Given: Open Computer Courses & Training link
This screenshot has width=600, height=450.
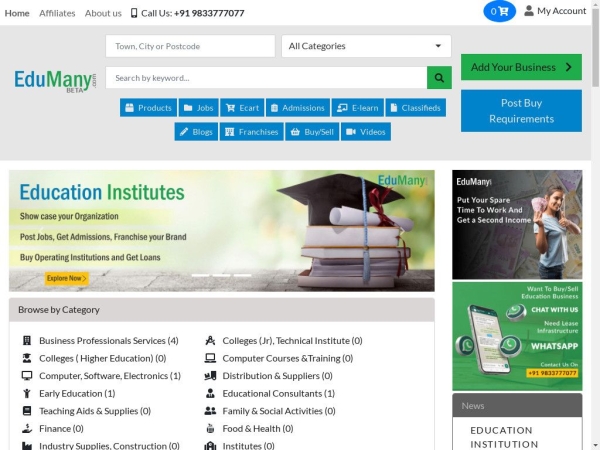Looking at the screenshot, I should coord(288,358).
